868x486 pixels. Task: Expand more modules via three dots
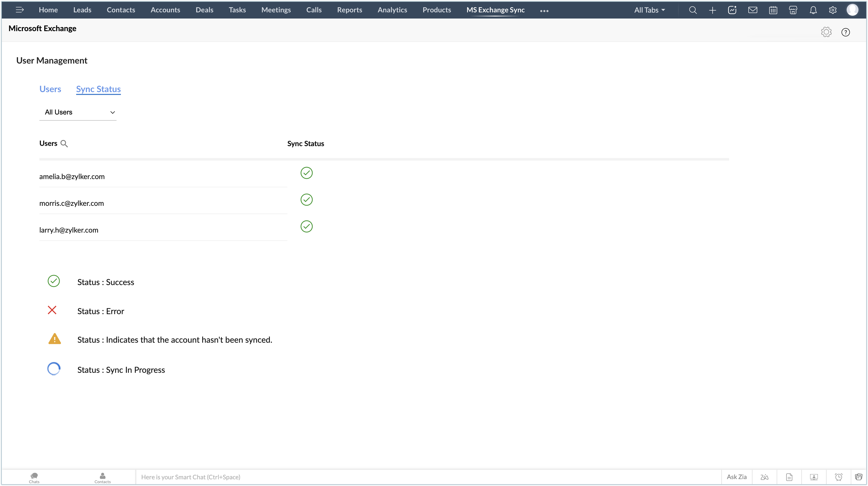coord(544,11)
